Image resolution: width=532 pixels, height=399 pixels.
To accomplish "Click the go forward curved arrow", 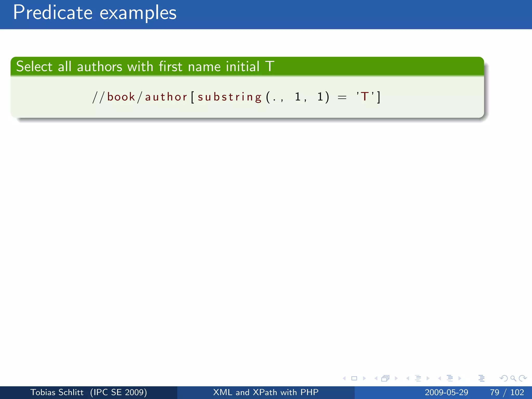I will point(523,378).
